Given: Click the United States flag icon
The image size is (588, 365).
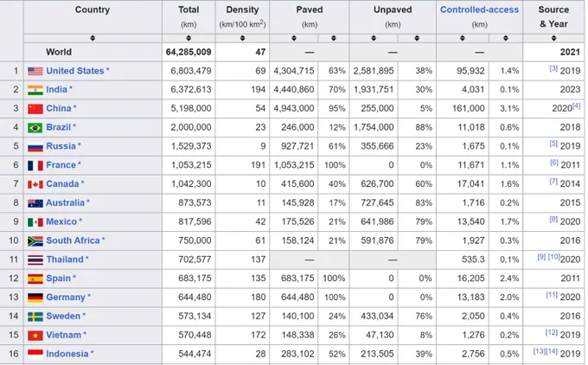Looking at the screenshot, I should tap(35, 71).
